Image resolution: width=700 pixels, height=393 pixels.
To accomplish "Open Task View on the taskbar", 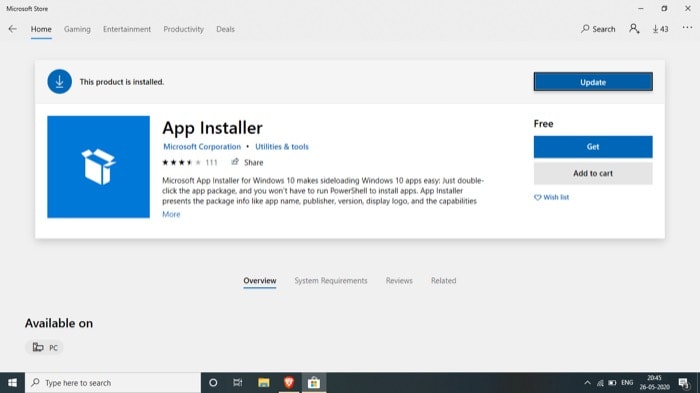I will (x=238, y=383).
